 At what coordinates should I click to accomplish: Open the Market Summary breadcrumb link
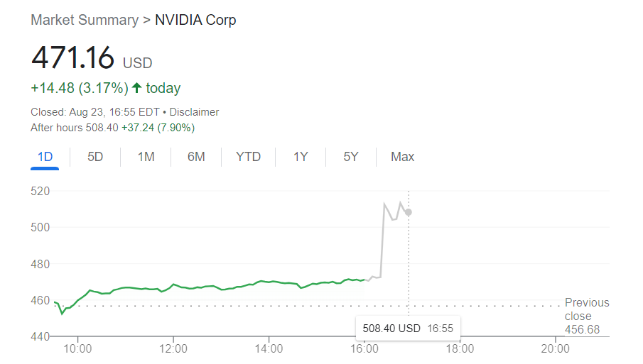(85, 20)
